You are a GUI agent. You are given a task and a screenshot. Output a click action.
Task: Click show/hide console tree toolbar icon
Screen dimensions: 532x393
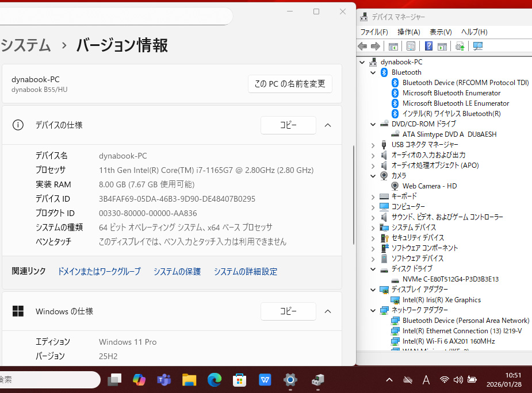(x=393, y=47)
